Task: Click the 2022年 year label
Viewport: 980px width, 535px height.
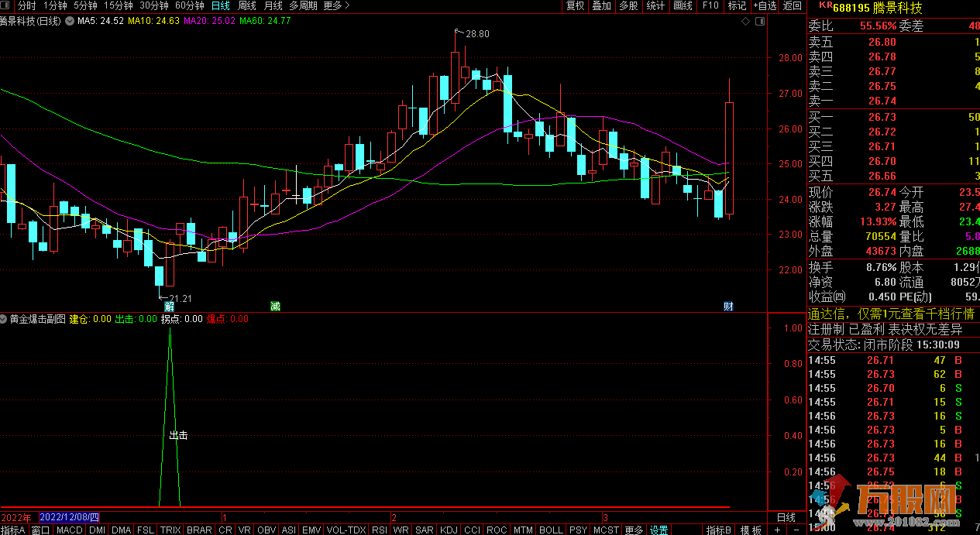Action: (x=16, y=517)
